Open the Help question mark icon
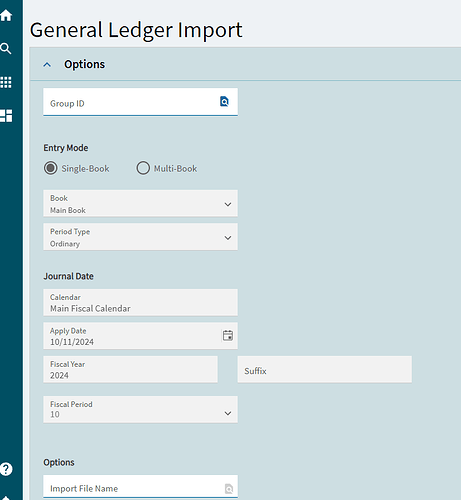This screenshot has width=461, height=500. click(6, 469)
